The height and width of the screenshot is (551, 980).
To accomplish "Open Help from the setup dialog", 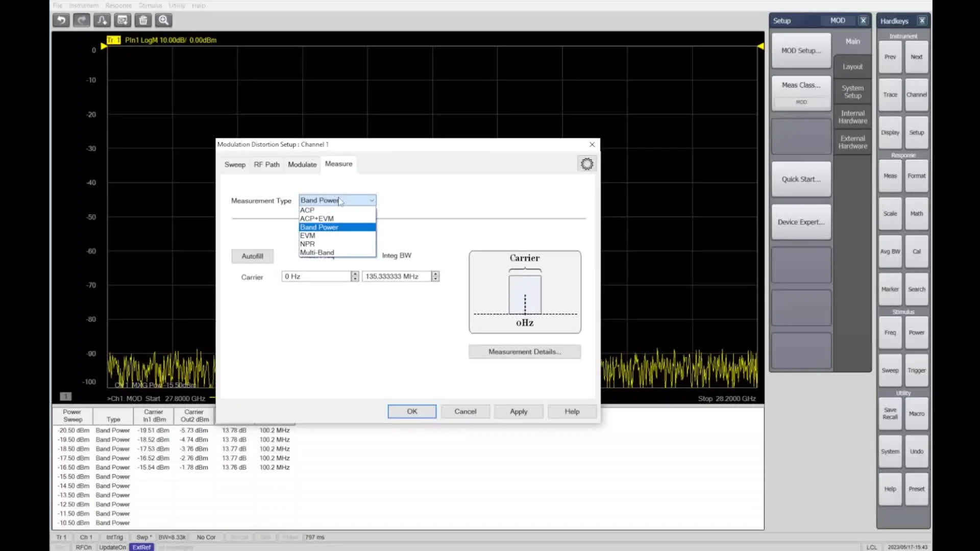I will click(572, 411).
